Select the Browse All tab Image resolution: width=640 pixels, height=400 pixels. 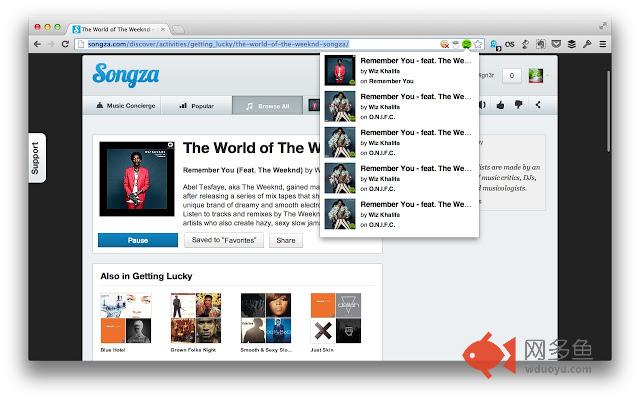(267, 106)
